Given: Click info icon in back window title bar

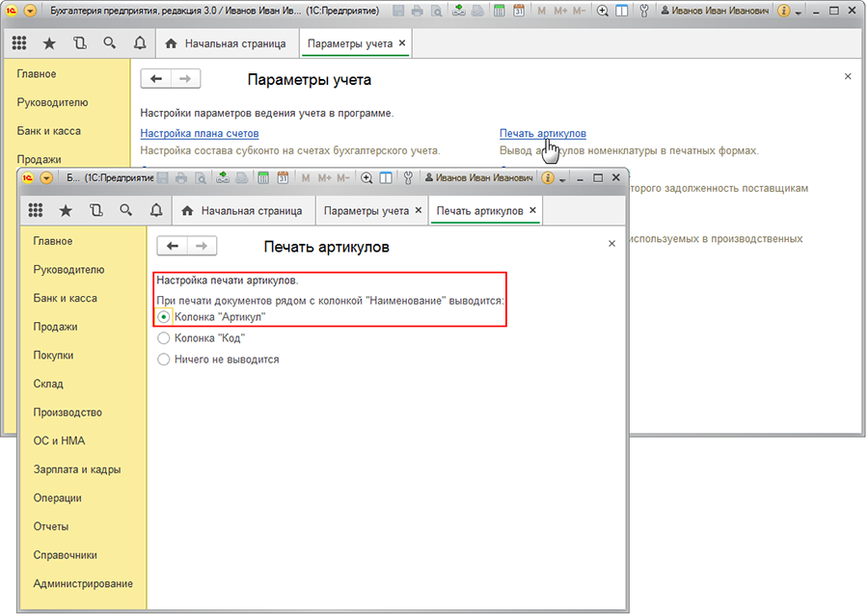Looking at the screenshot, I should 783,11.
